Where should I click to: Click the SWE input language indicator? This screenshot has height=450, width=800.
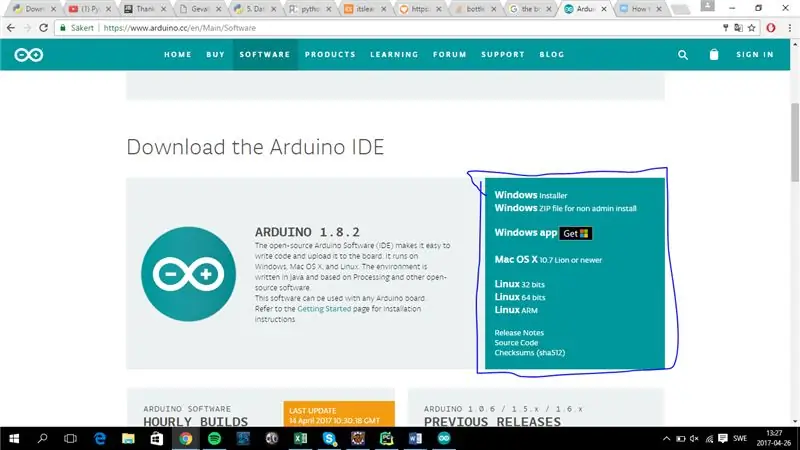point(740,439)
